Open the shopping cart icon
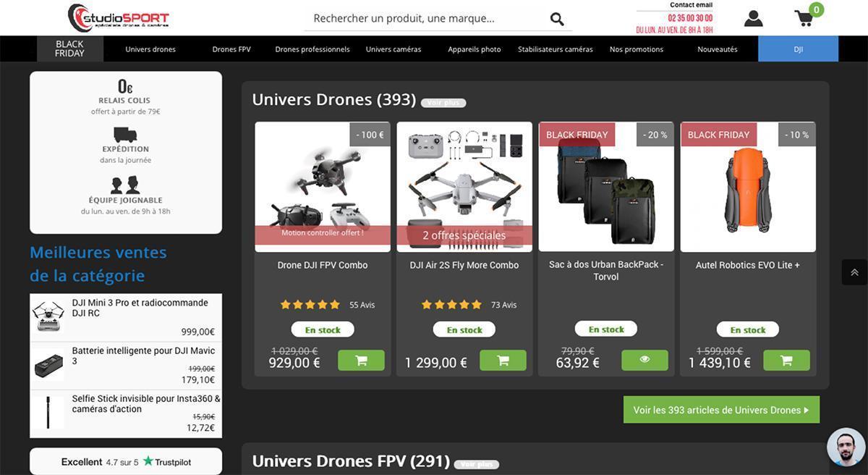The width and height of the screenshot is (868, 475). coord(804,18)
